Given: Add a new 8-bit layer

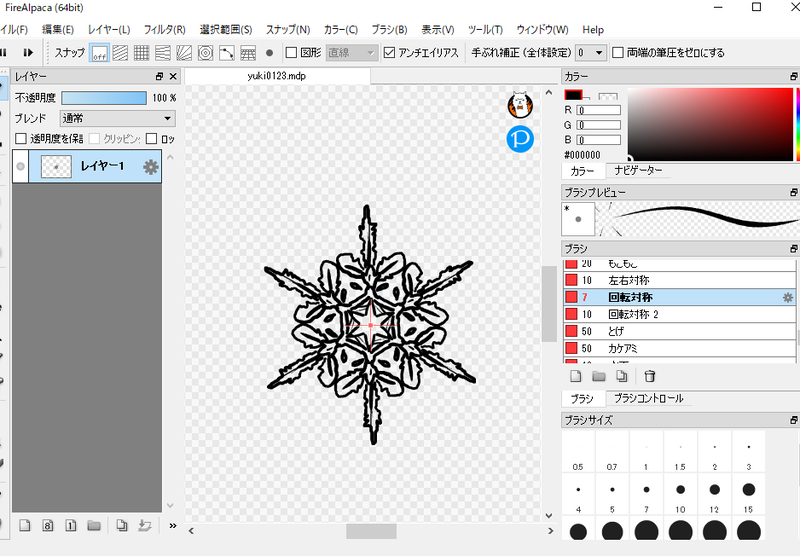Looking at the screenshot, I should (x=47, y=525).
